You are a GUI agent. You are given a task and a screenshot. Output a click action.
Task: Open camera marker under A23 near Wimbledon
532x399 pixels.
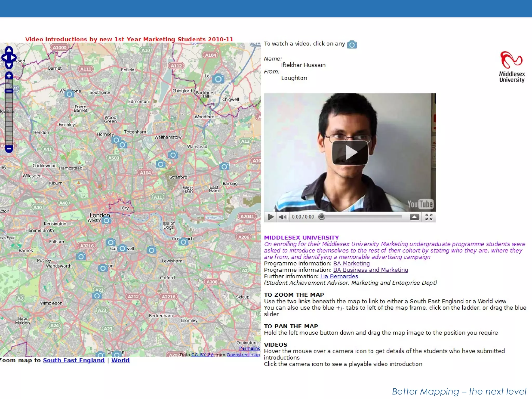pyautogui.click(x=97, y=295)
